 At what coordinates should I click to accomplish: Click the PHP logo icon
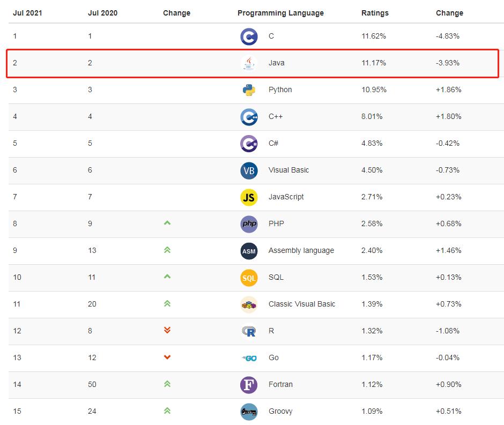pyautogui.click(x=249, y=224)
